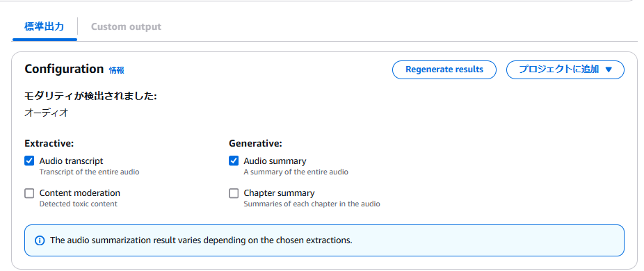The width and height of the screenshot is (644, 271).
Task: Click the 'Transcript of the entire audio' description
Action: pos(89,172)
